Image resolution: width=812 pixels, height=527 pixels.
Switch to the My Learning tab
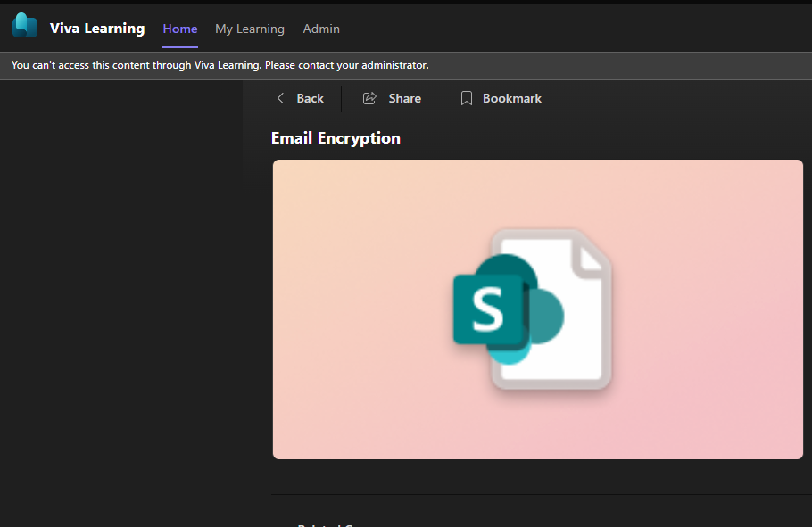[250, 29]
